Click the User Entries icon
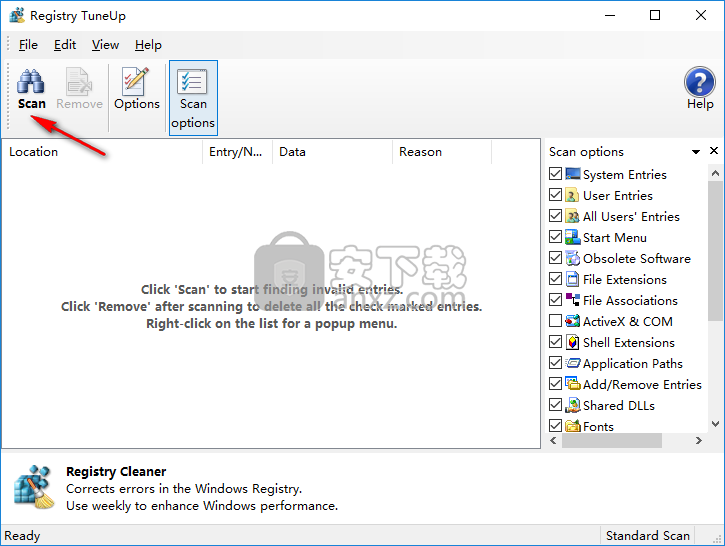 572,196
